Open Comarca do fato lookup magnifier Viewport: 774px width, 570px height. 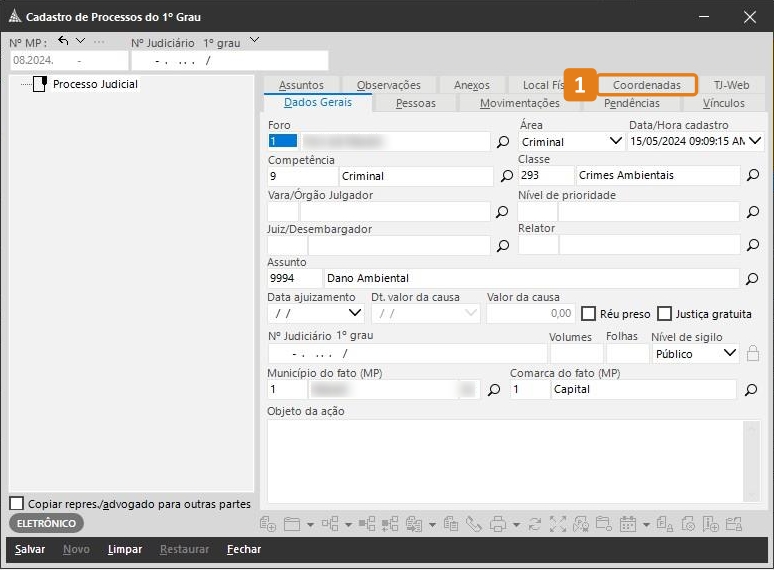point(751,390)
